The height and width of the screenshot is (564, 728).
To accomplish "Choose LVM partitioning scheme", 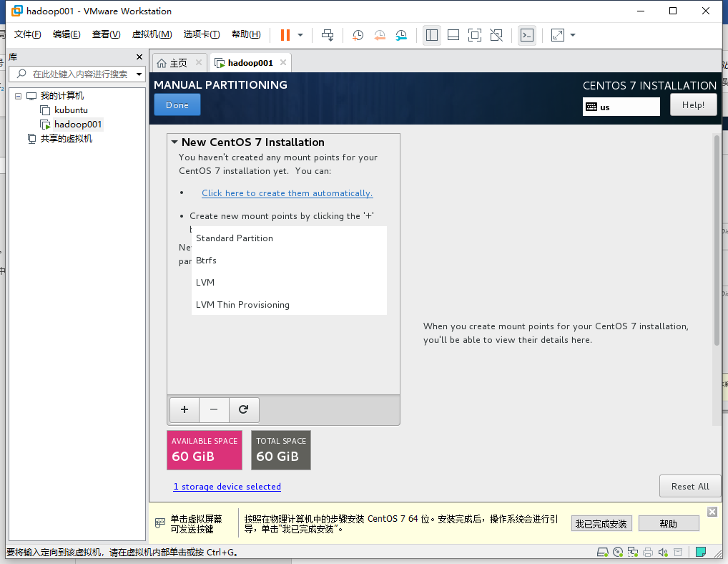I will (x=289, y=283).
